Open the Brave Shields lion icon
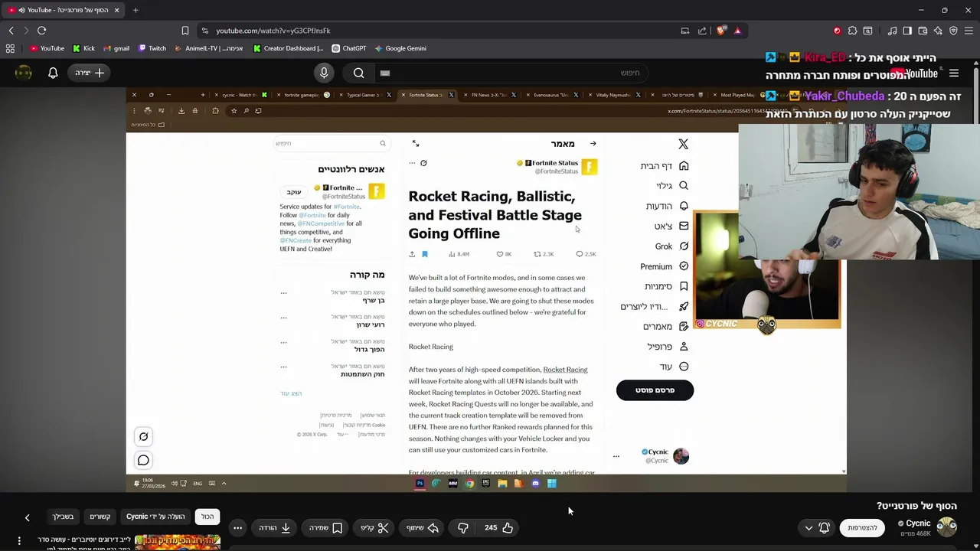Screen dimensions: 980x551 coord(721,31)
